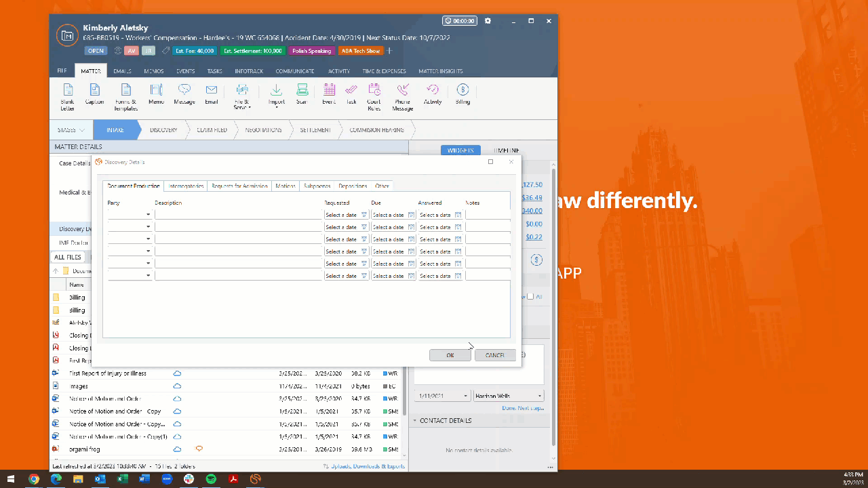This screenshot has width=868, height=488.
Task: Add a Task from the ribbon
Action: [x=351, y=95]
